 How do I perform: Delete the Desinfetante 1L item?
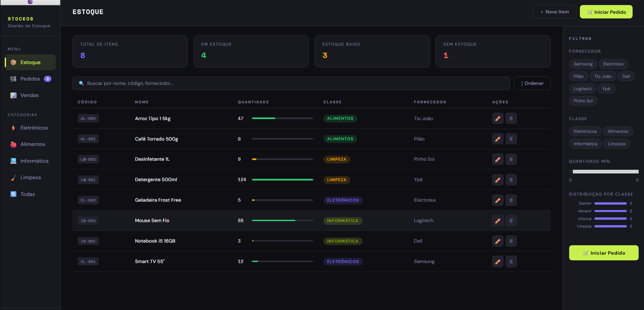point(511,159)
